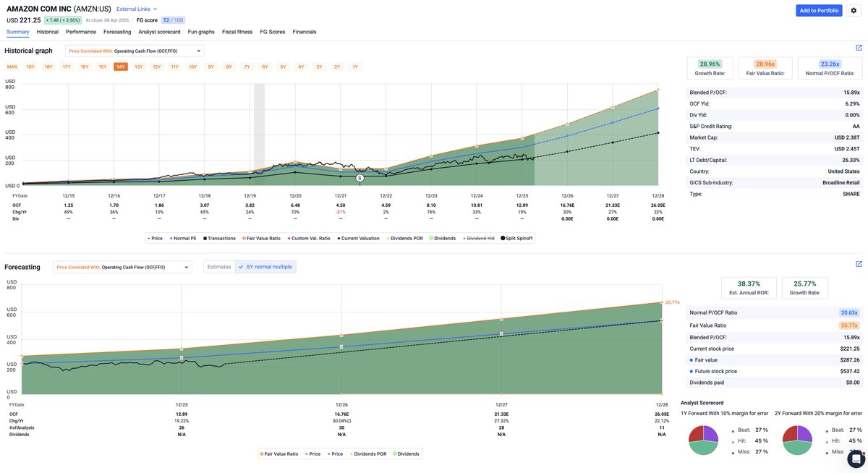Open the Performance tab
The width and height of the screenshot is (868, 473).
81,32
